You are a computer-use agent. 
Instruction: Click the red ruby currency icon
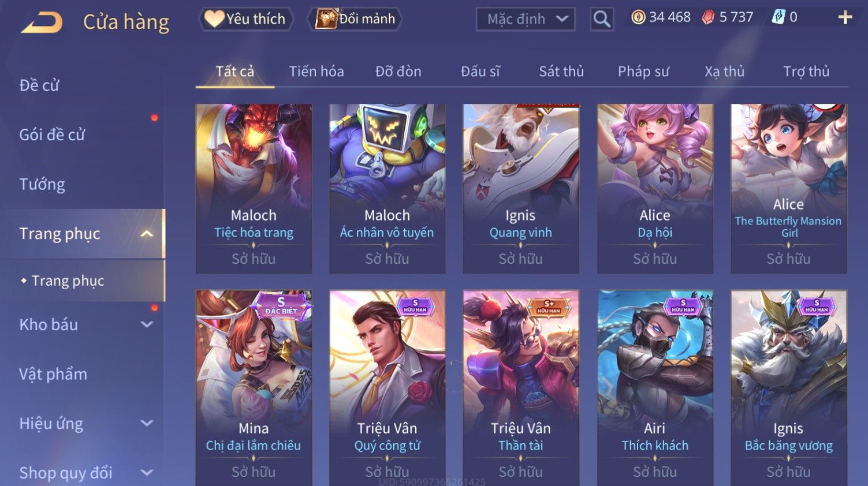708,18
